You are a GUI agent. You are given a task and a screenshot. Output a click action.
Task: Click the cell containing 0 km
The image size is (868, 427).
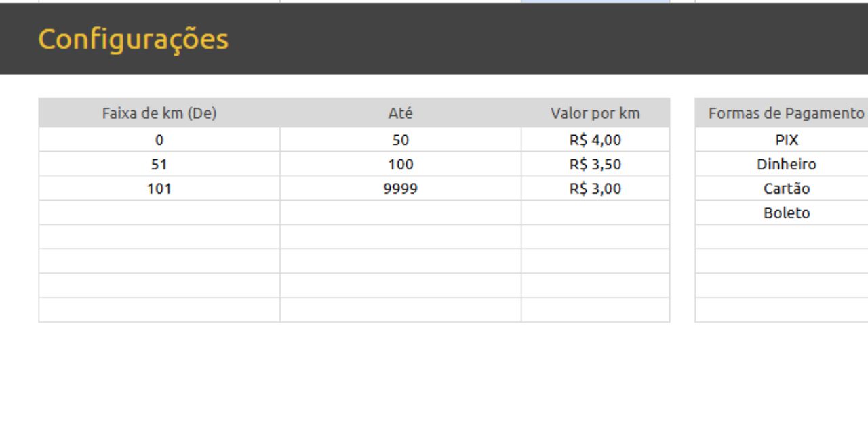tap(159, 140)
